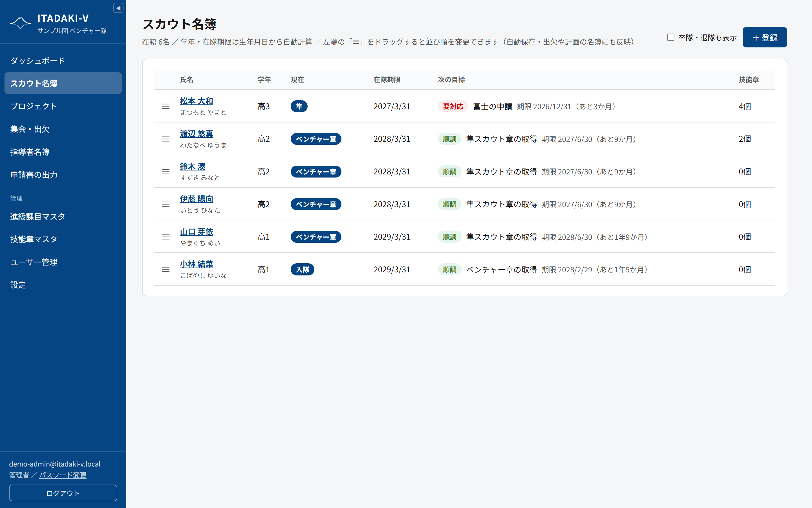Click the ログアウト button
Image resolution: width=812 pixels, height=508 pixels.
[63, 493]
